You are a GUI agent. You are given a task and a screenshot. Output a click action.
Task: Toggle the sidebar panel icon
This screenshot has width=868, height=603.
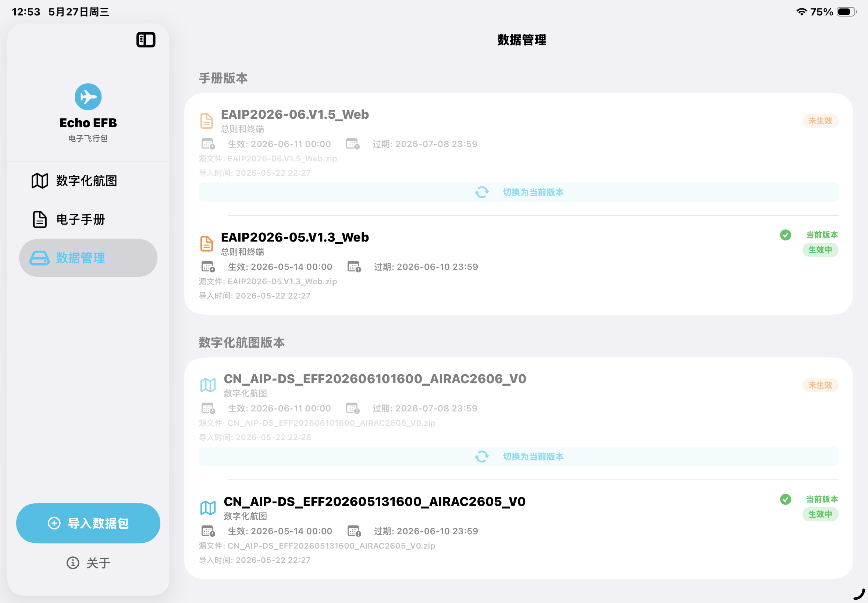(146, 40)
